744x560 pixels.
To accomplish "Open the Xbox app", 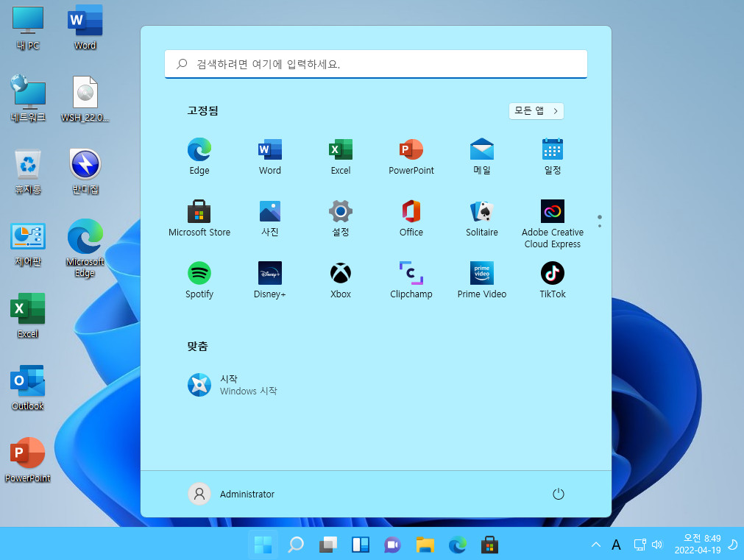I will [341, 280].
